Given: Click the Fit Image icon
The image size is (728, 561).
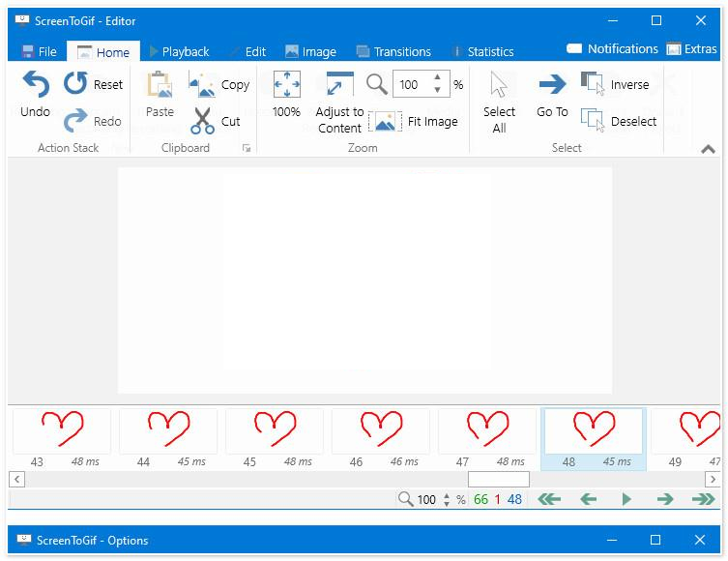Looking at the screenshot, I should point(385,122).
